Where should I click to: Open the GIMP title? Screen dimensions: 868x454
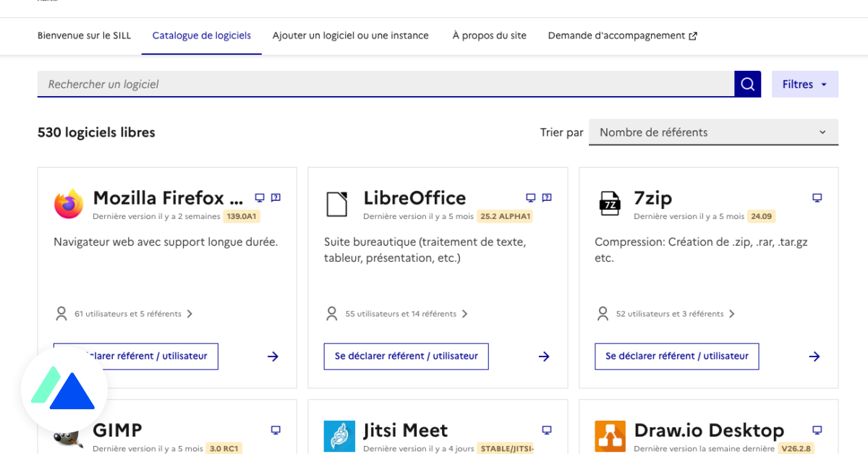(117, 430)
